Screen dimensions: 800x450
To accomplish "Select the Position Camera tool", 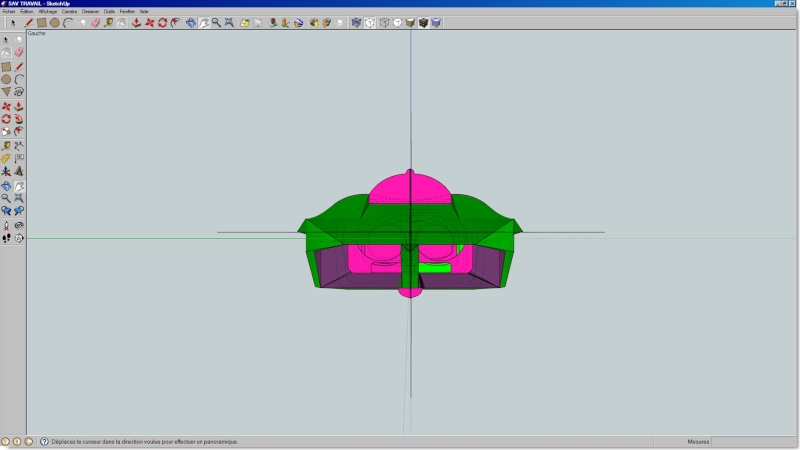I will pyautogui.click(x=6, y=226).
